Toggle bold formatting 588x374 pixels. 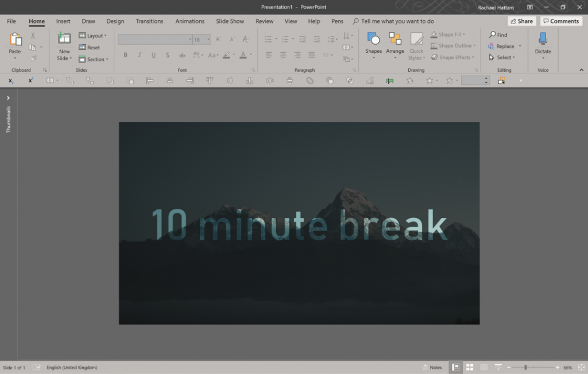125,55
